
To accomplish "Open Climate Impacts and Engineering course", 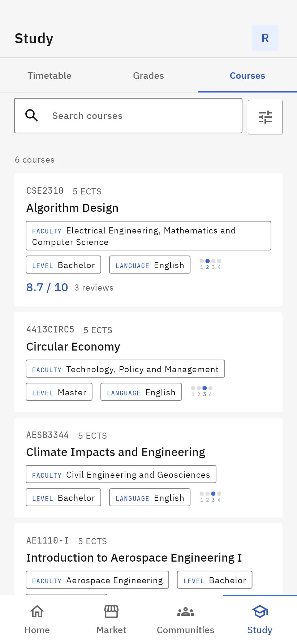I will point(116,452).
